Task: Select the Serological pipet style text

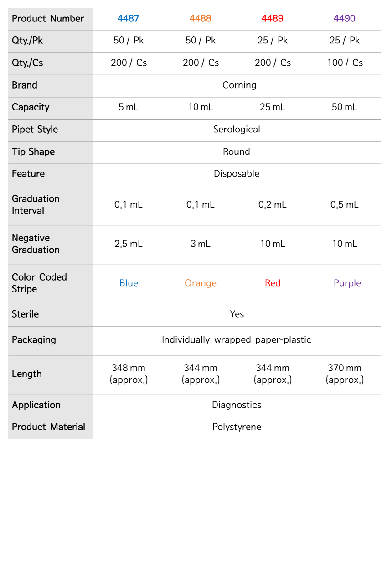Action: (237, 130)
